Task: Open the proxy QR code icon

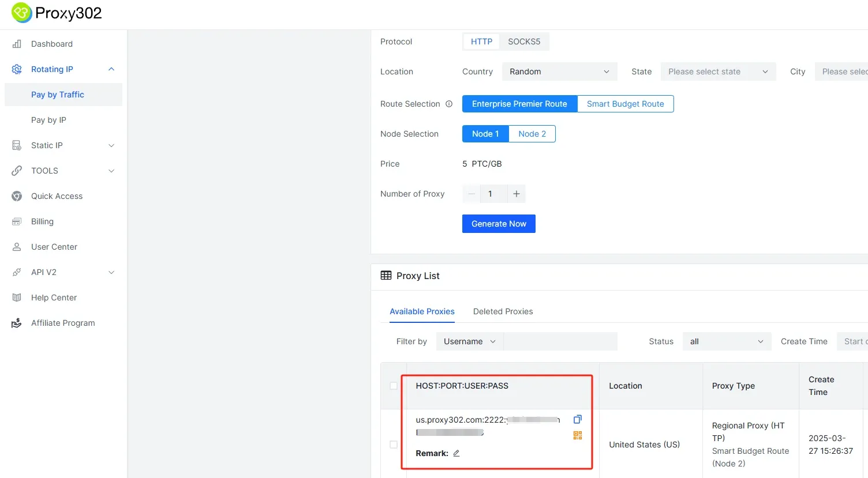Action: (577, 435)
